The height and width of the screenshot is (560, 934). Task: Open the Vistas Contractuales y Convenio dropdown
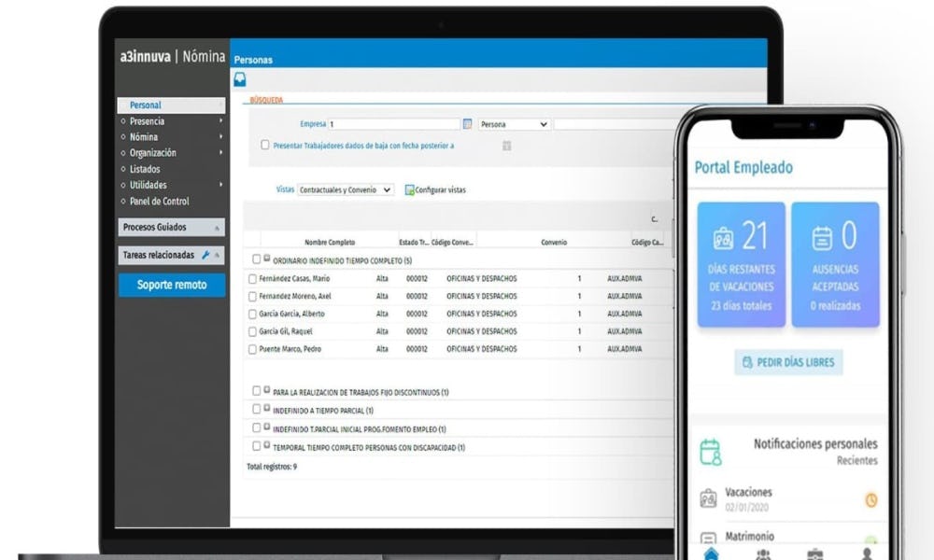pyautogui.click(x=346, y=189)
